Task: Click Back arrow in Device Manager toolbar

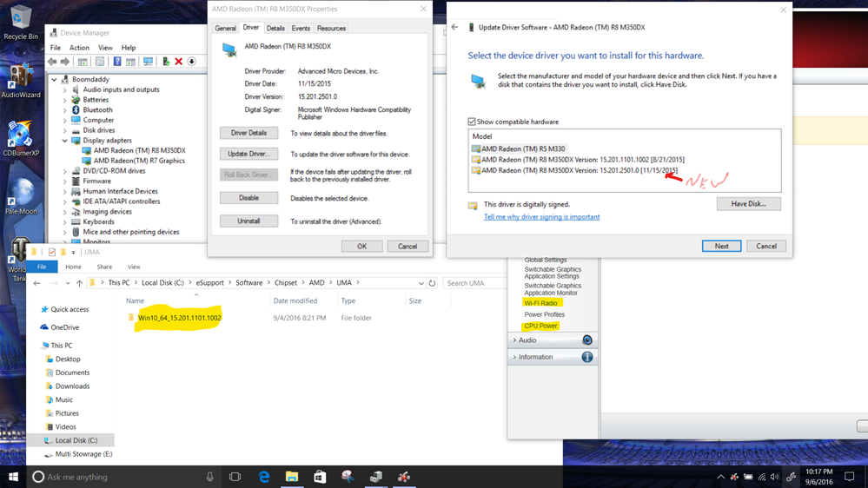Action: [52, 62]
